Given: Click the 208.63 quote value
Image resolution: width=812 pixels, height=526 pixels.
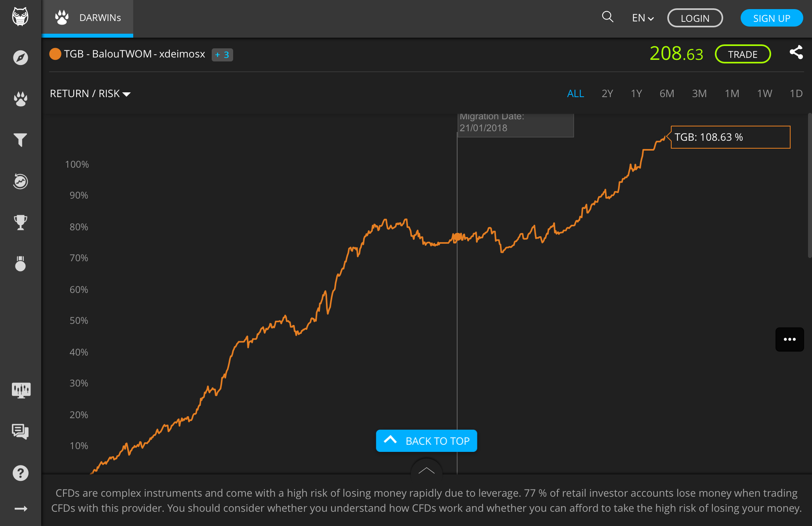Looking at the screenshot, I should (676, 54).
